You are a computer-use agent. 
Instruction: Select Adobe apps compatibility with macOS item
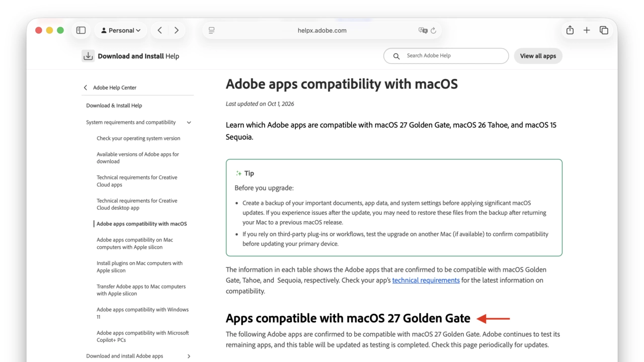[141, 224]
